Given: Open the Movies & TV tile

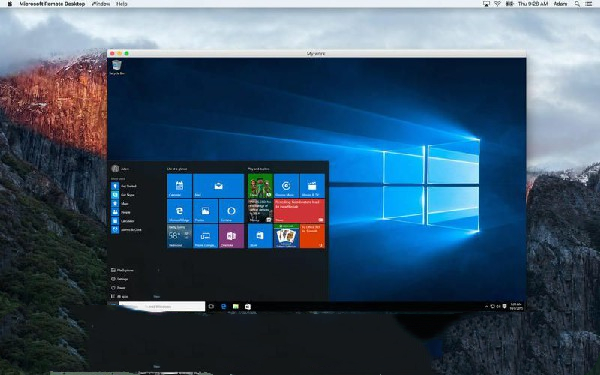Looking at the screenshot, I should [x=312, y=186].
